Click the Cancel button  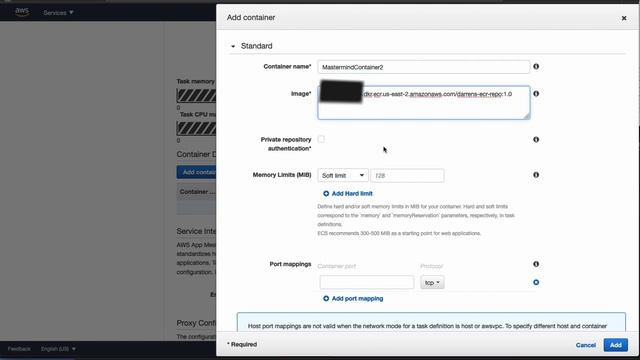tap(586, 345)
